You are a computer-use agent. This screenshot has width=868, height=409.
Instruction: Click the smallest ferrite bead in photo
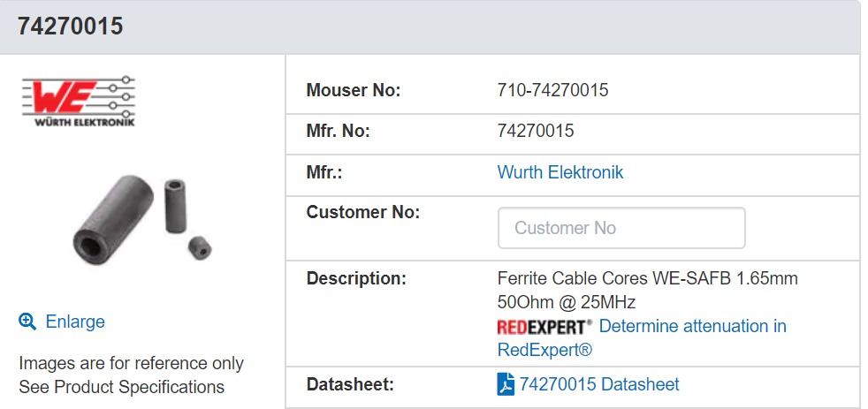pos(199,246)
